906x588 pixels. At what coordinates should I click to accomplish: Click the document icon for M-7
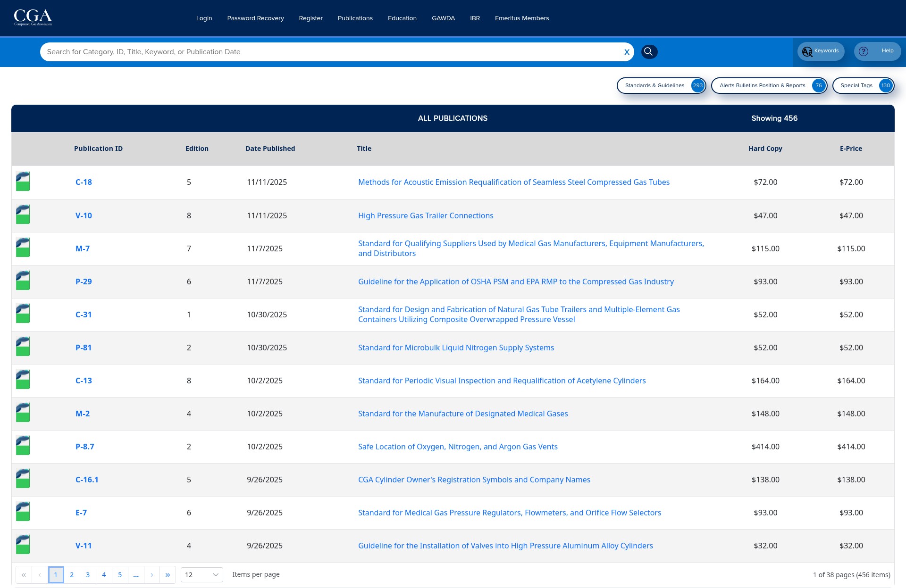23,248
